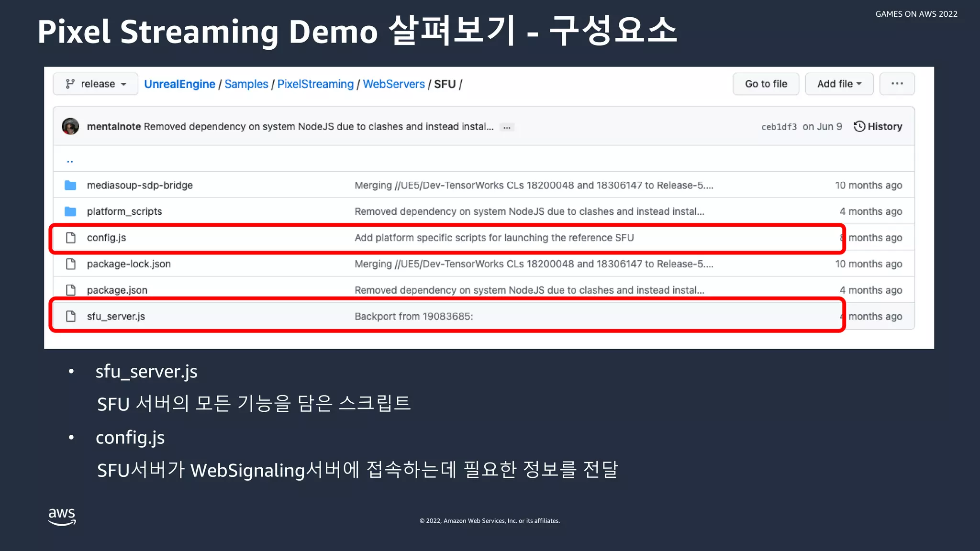Click '10 months ago' on package-lock.json row

(869, 264)
